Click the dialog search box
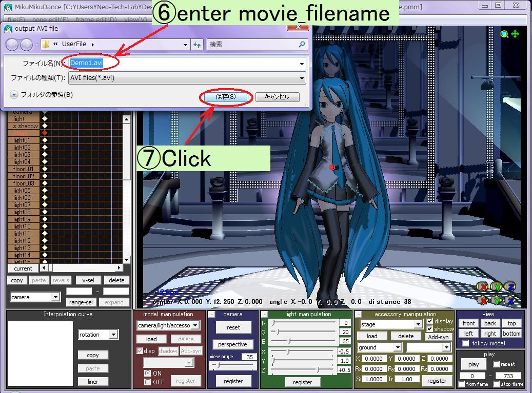Image resolution: width=532 pixels, height=393 pixels. click(x=257, y=45)
